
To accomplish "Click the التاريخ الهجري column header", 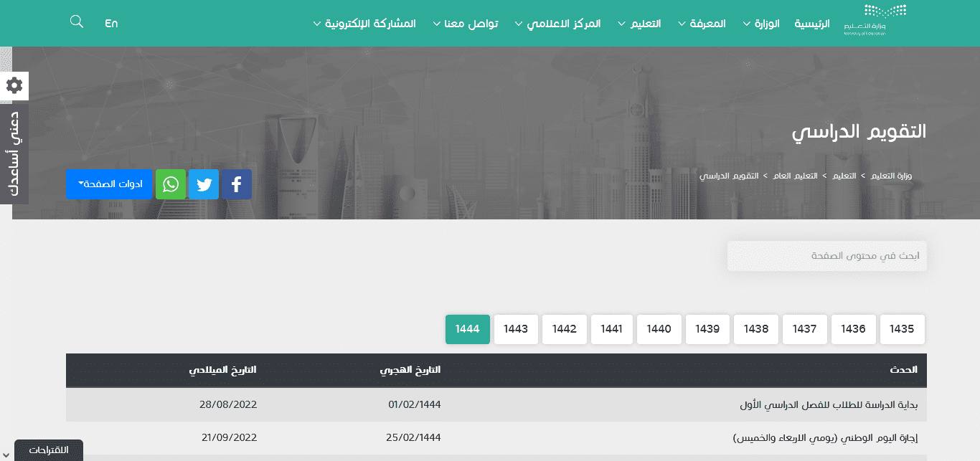I will click(x=410, y=370).
